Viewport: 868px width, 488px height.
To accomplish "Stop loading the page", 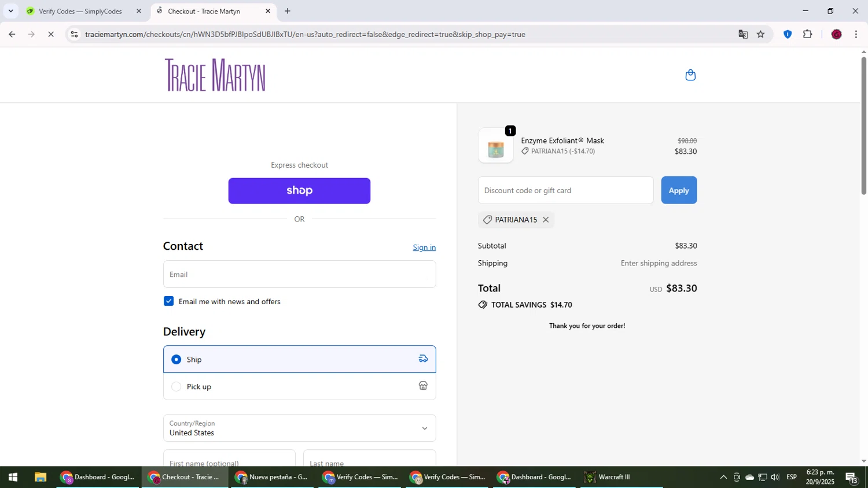I will point(51,34).
